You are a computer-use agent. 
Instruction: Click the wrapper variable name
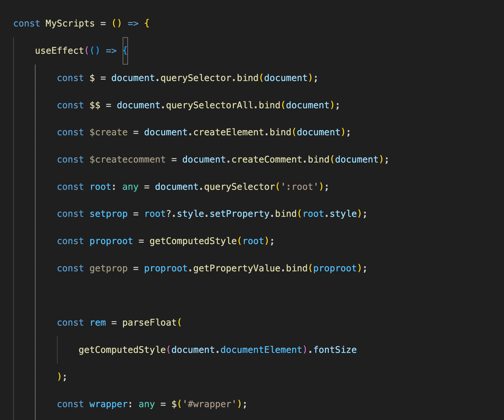click(x=109, y=404)
